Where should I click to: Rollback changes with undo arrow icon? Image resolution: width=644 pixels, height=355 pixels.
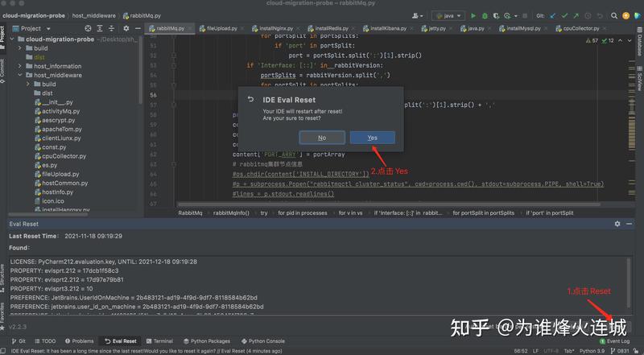point(600,15)
